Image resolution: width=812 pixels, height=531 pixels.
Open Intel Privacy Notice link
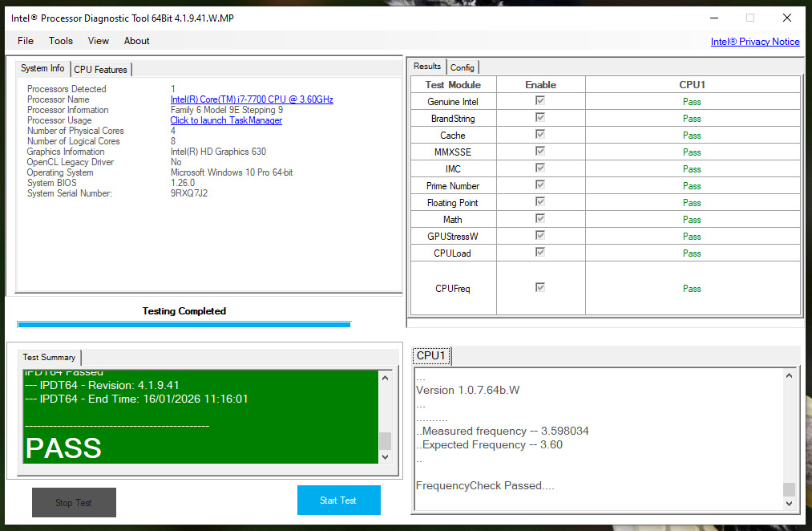(755, 42)
